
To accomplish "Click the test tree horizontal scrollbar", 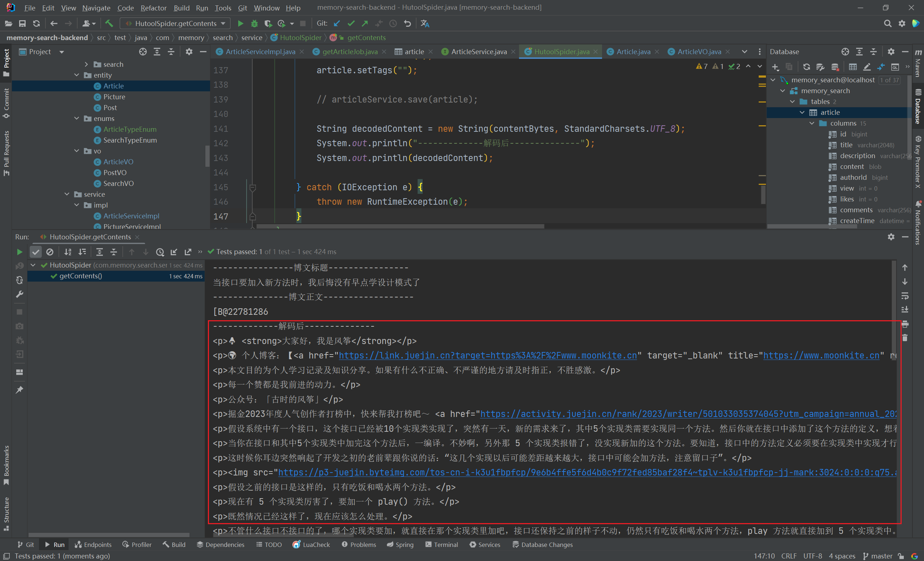I will pos(109,535).
